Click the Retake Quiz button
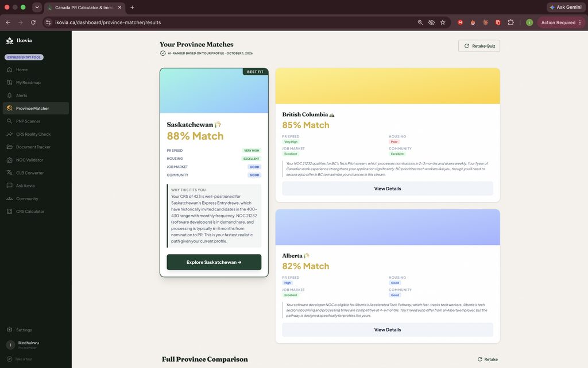588x368 pixels. tap(479, 46)
